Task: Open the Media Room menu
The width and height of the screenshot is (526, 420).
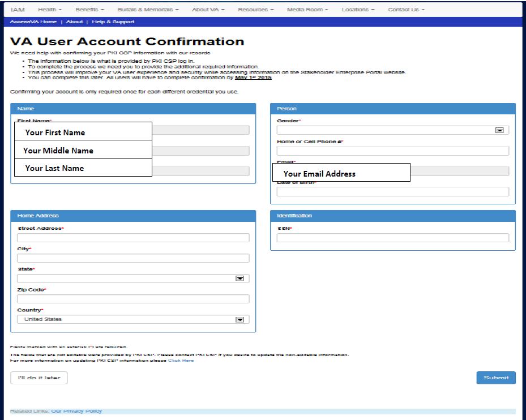Action: (307, 10)
